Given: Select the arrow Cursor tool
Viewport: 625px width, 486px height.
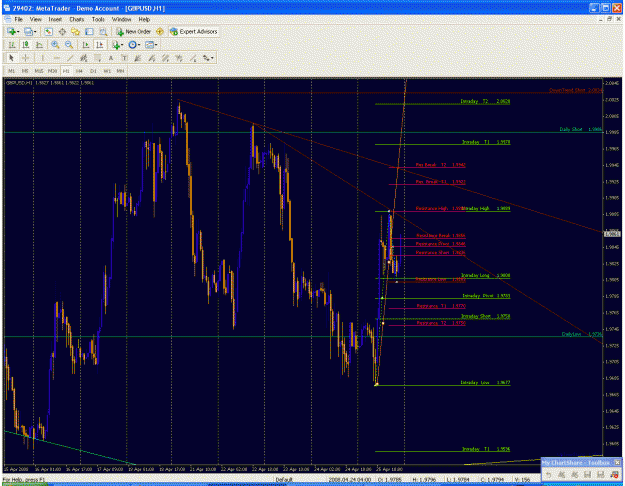Looking at the screenshot, I should coord(11,58).
